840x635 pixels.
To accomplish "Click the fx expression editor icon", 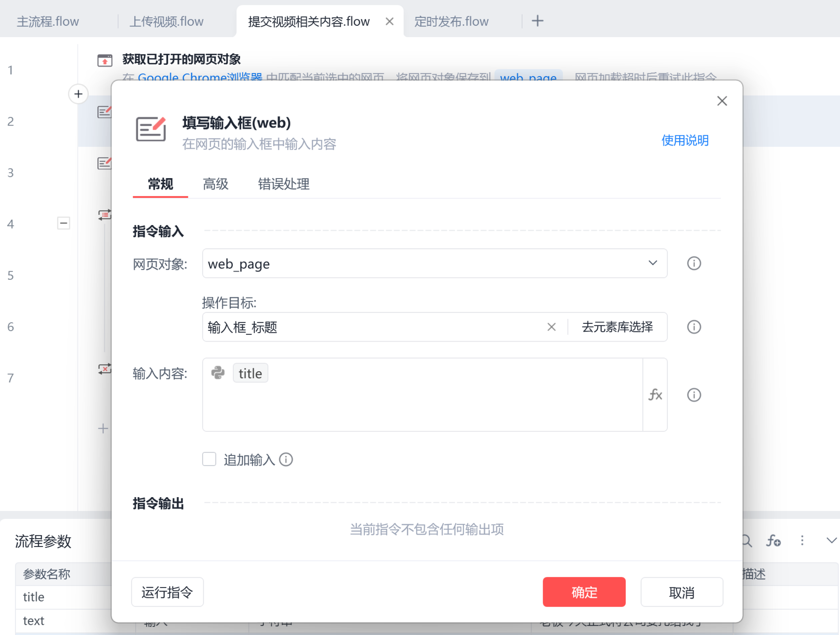I will 655,395.
